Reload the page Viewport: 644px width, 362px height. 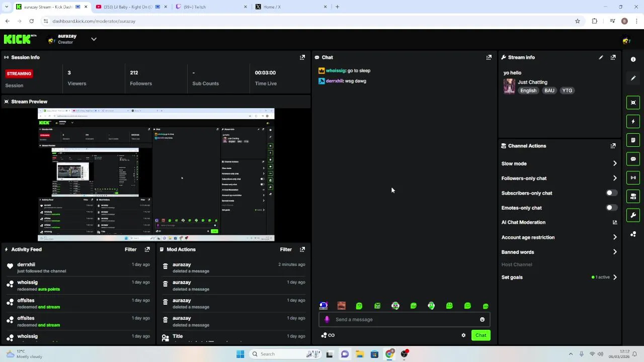click(x=31, y=21)
